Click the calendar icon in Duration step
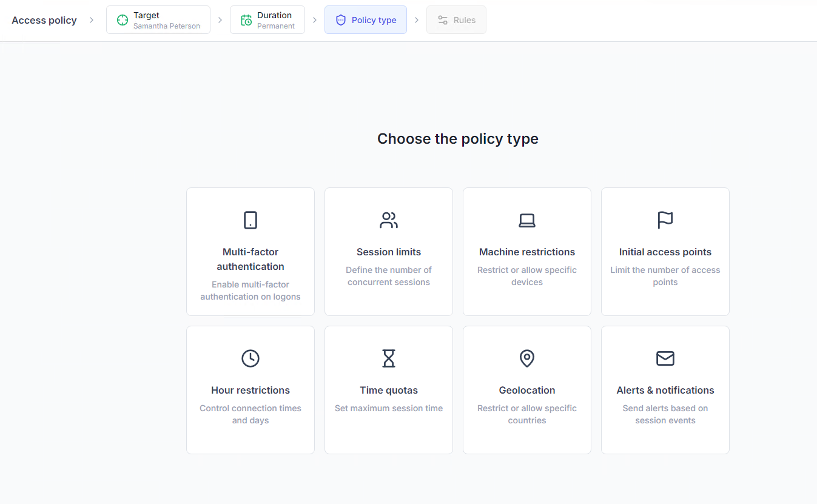 pyautogui.click(x=246, y=20)
